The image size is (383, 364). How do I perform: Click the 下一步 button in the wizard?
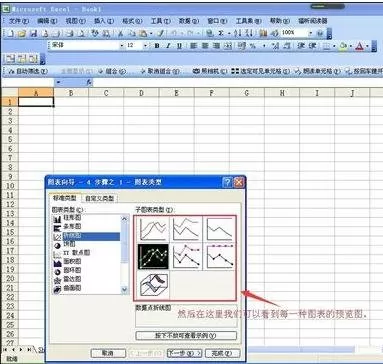(184, 353)
